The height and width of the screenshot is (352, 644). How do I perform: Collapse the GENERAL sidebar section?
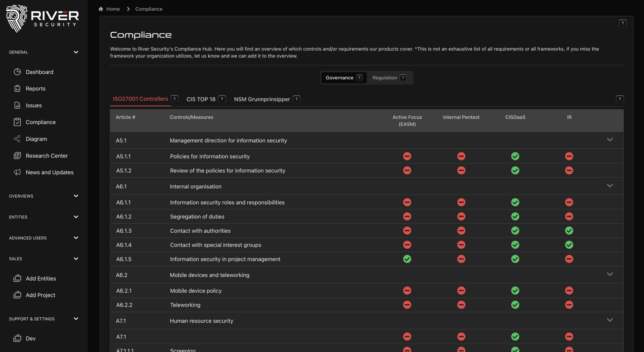(76, 52)
